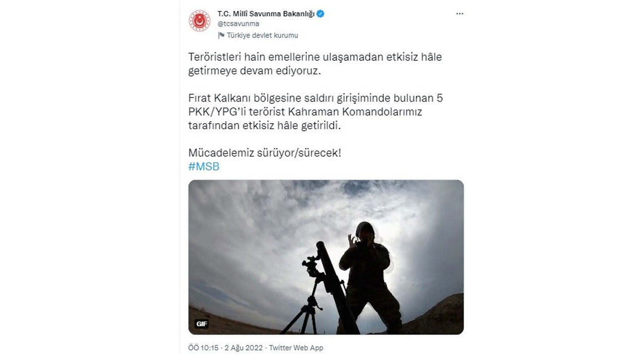
Task: Click the flag icon beside Türkiye devlet kurumu
Action: point(221,35)
